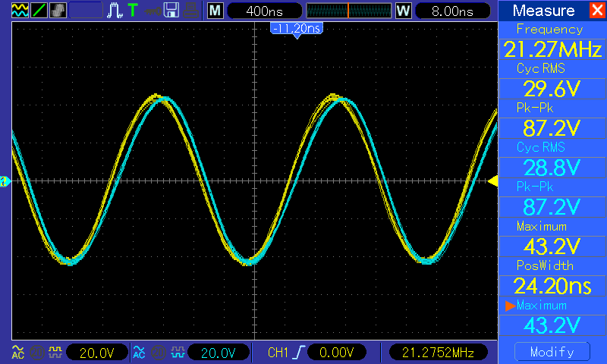Click the pulse waveform icon in toolbar
The image size is (607, 364).
(115, 11)
